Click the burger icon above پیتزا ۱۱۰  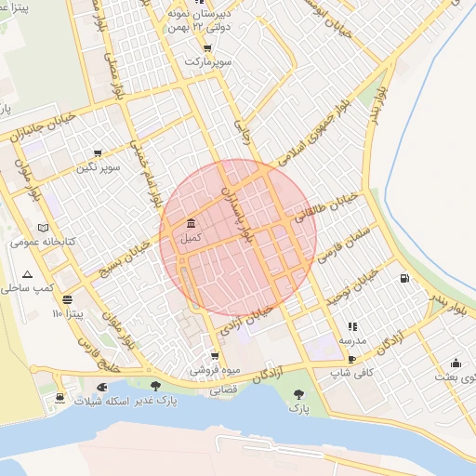[x=67, y=299]
